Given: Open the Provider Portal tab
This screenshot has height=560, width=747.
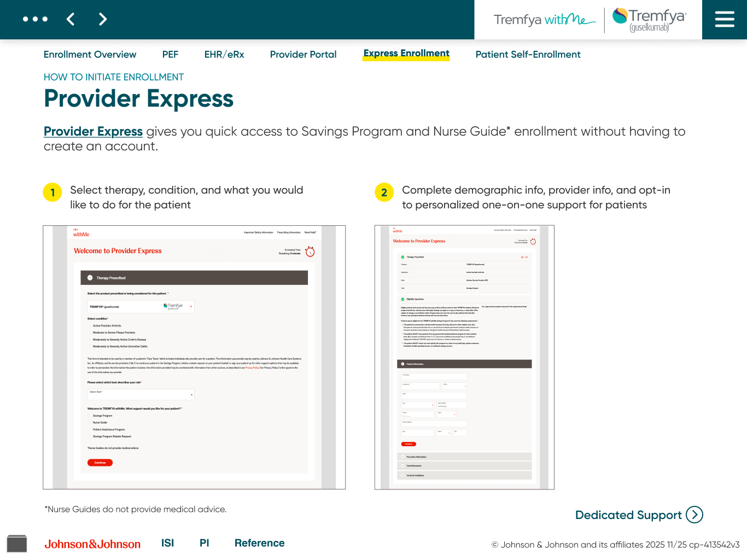Looking at the screenshot, I should (304, 55).
